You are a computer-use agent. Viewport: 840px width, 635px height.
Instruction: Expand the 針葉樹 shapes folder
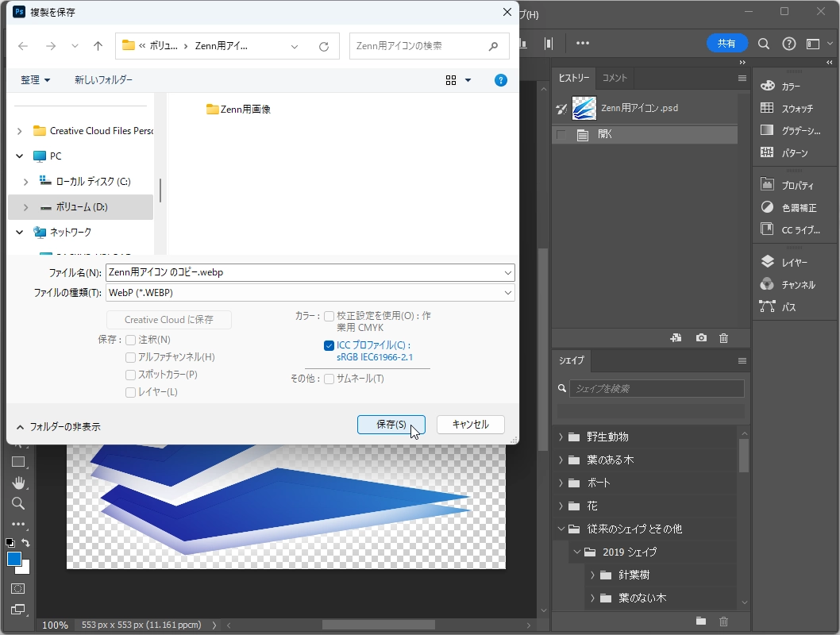pos(592,575)
